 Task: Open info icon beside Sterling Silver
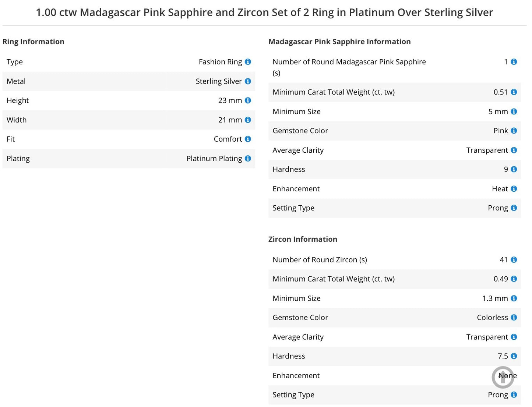248,81
